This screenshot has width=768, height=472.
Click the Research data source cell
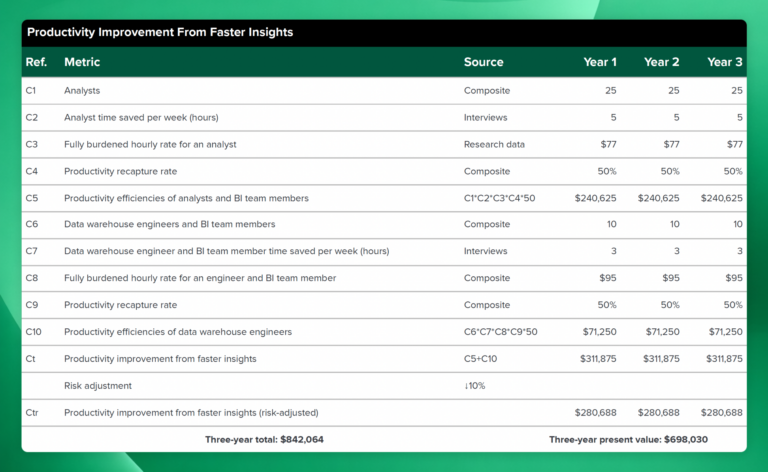tap(494, 144)
